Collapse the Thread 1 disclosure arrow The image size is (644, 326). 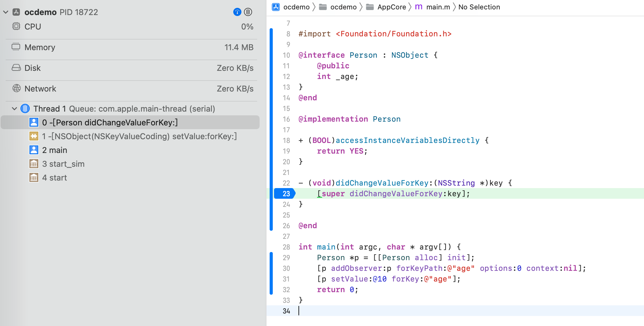click(14, 109)
